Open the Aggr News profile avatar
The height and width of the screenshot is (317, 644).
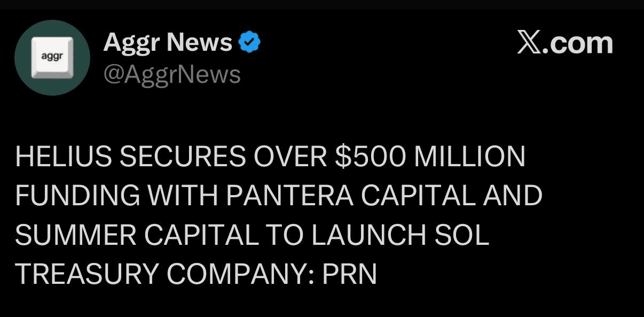[52, 58]
